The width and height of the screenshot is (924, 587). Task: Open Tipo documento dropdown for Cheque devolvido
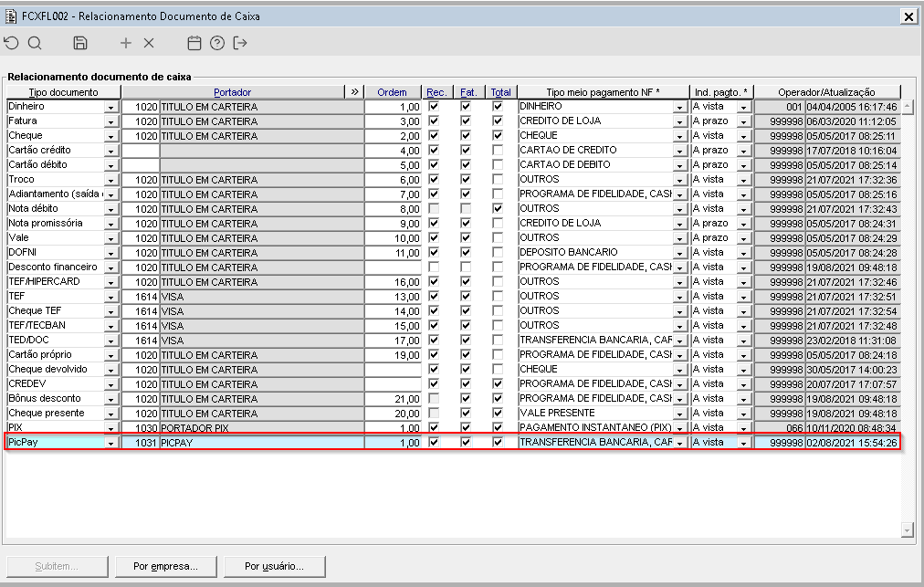[110, 370]
